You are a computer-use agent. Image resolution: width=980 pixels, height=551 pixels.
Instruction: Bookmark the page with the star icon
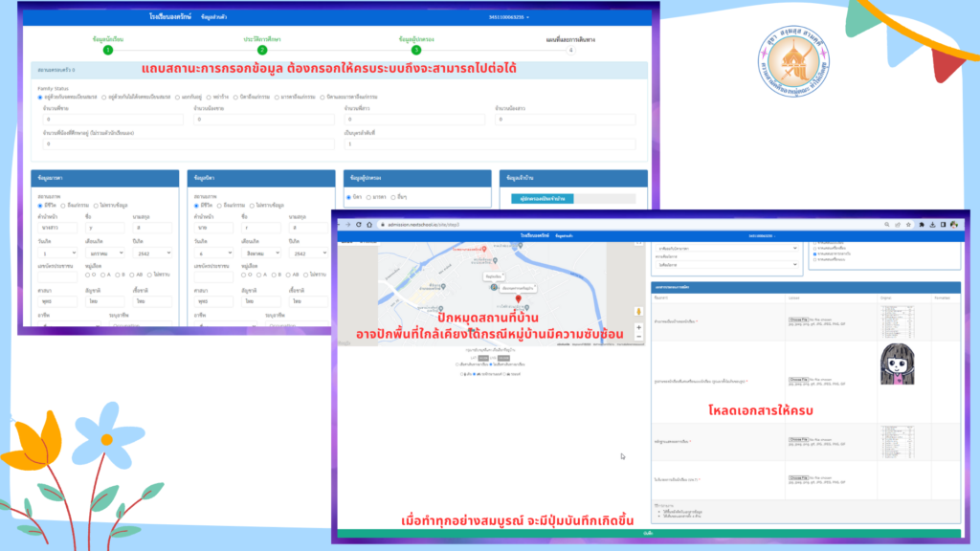click(909, 224)
